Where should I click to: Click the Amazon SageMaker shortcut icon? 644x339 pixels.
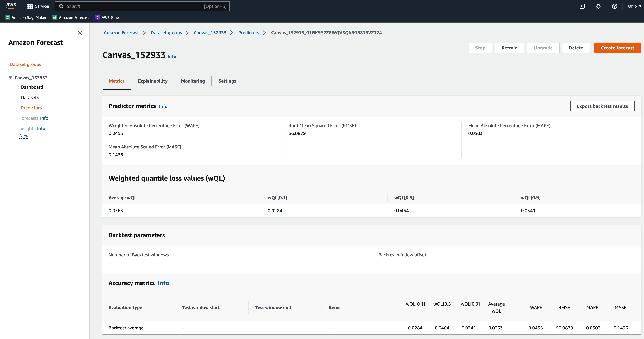pos(7,17)
